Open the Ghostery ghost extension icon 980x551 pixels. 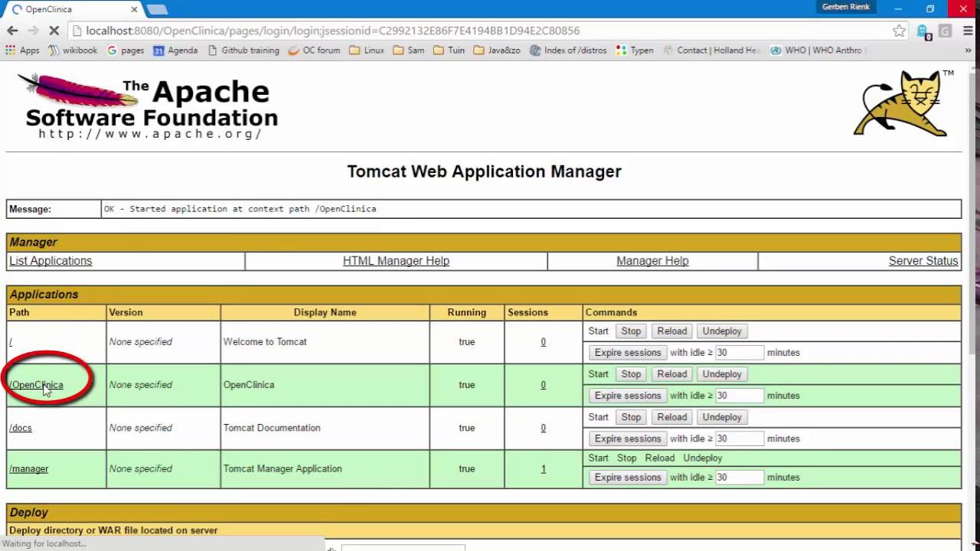[923, 31]
